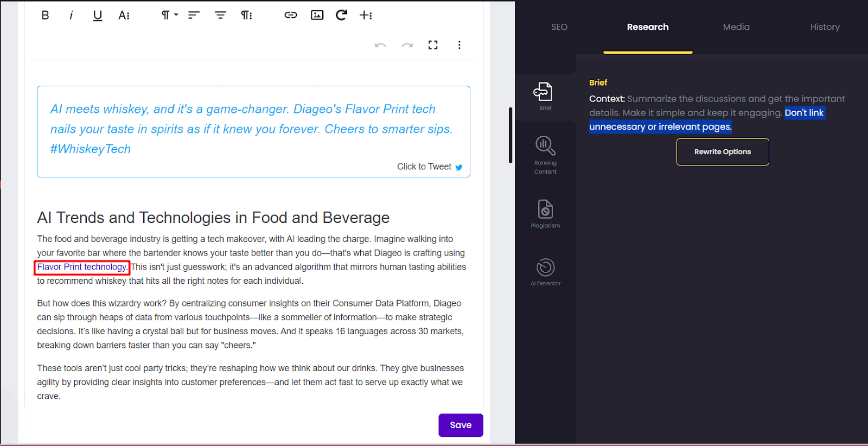The width and height of the screenshot is (868, 446).
Task: Click the tweet quote box text
Action: [251, 129]
